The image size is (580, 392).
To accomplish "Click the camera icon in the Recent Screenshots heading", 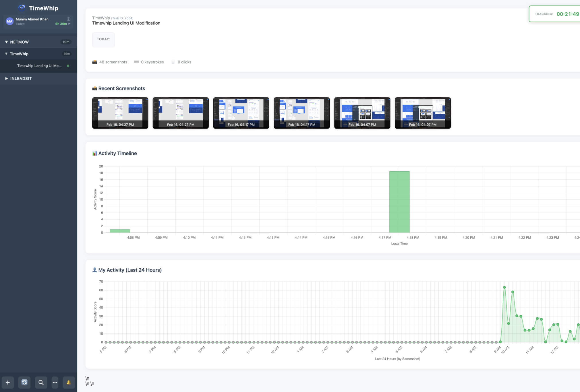I will coord(94,88).
